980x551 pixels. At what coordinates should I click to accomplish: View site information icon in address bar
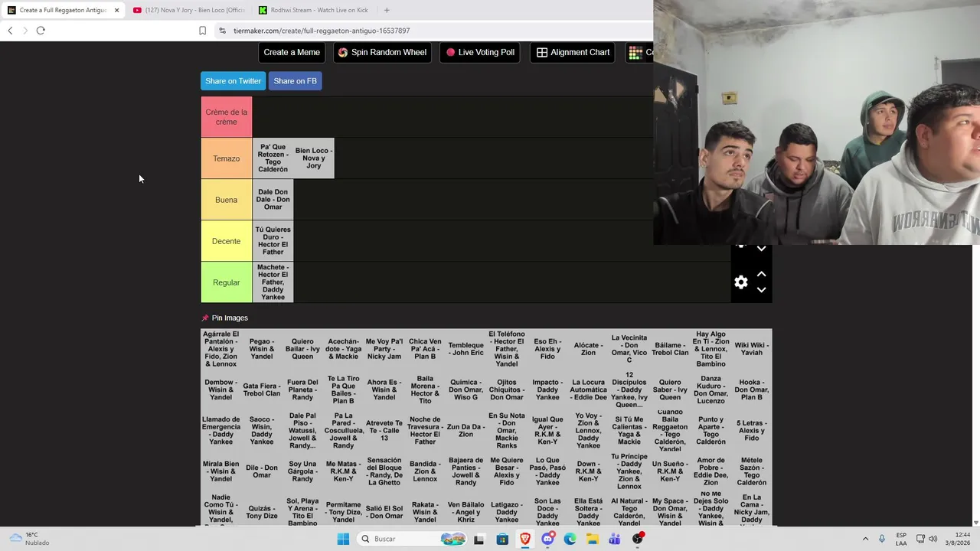pyautogui.click(x=222, y=31)
